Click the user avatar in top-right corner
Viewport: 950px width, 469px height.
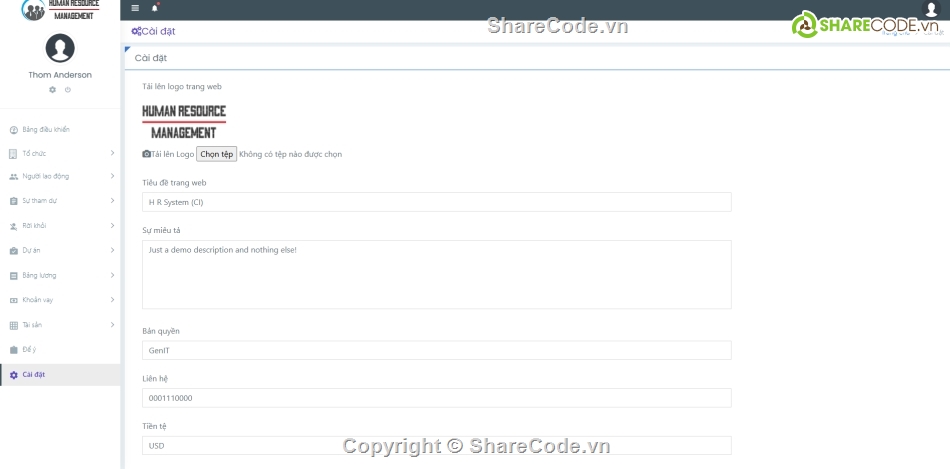[931, 9]
